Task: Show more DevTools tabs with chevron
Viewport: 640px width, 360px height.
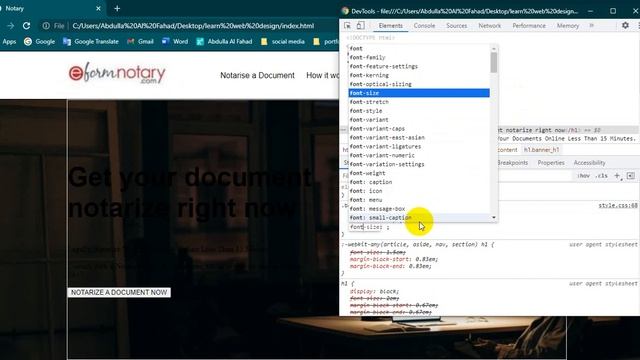Action: [591, 25]
